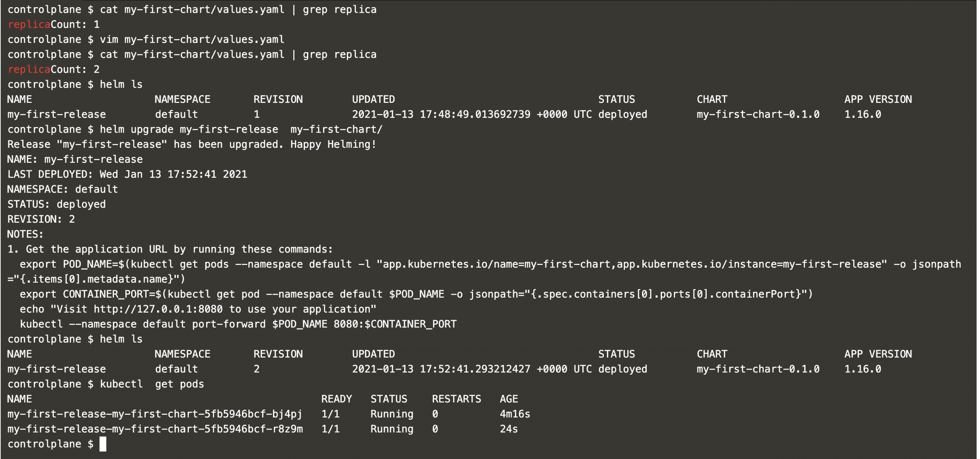Click the 'LAST DEPLOYED' timestamp line
Image resolution: width=980 pixels, height=459 pixels.
point(127,174)
